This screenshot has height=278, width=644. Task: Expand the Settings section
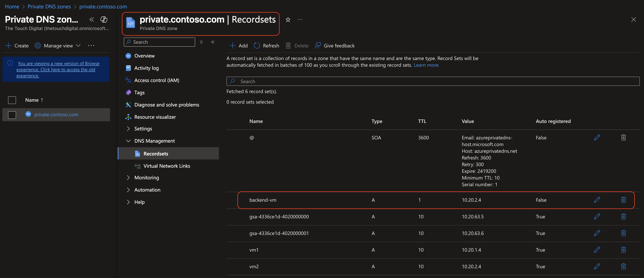pos(128,129)
